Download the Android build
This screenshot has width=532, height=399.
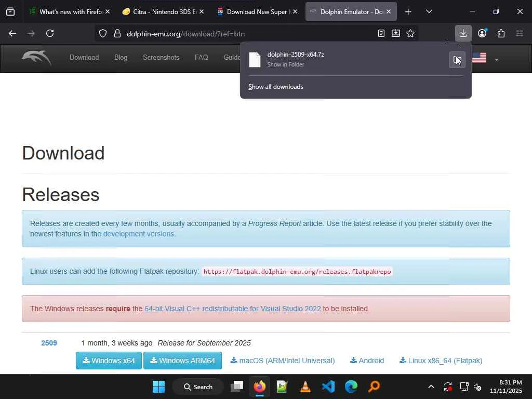click(367, 361)
